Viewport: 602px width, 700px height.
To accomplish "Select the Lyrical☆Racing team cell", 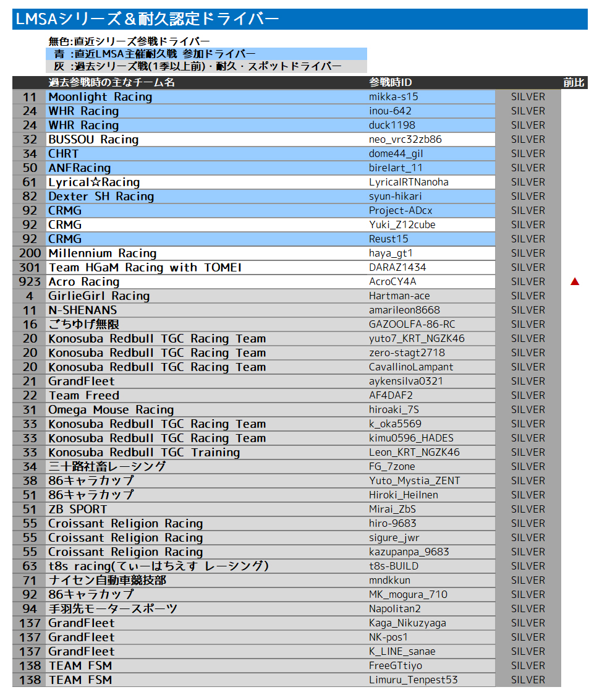I will 94,182.
